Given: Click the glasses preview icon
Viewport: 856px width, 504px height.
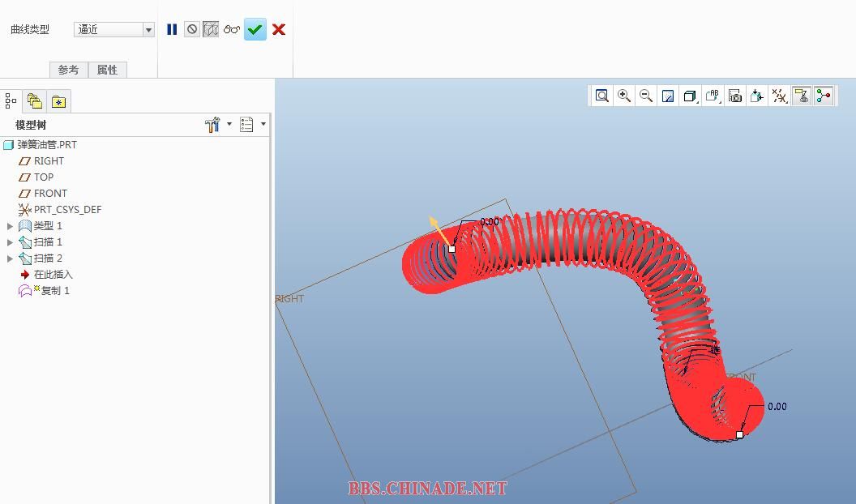Looking at the screenshot, I should tap(232, 29).
